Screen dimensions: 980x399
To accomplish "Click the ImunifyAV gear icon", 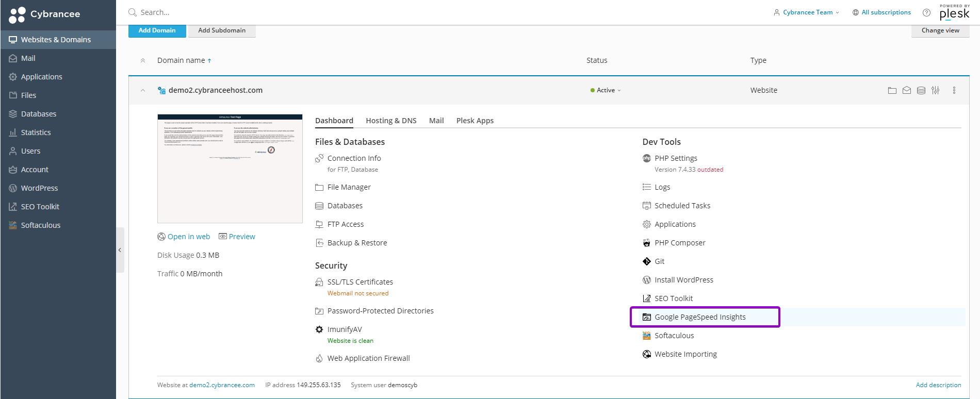I will point(319,329).
